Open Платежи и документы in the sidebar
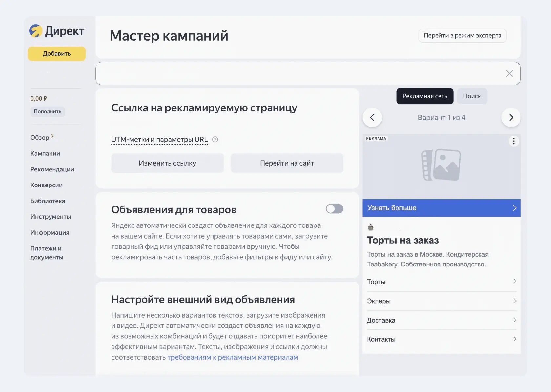 tap(47, 253)
